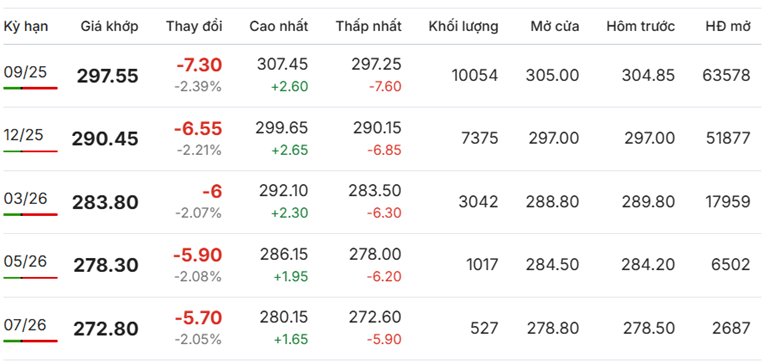The image size is (770, 363).
Task: Select the 63578 open interest value
Action: [x=726, y=75]
